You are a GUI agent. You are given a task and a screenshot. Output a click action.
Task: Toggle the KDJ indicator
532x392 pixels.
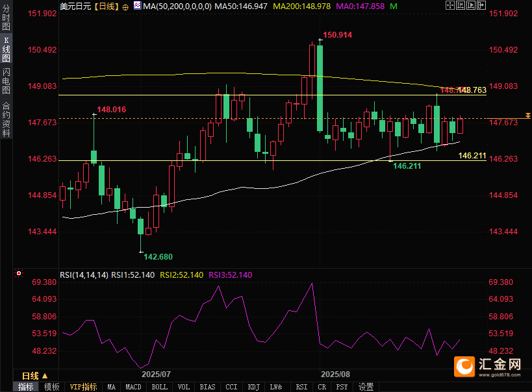click(253, 387)
